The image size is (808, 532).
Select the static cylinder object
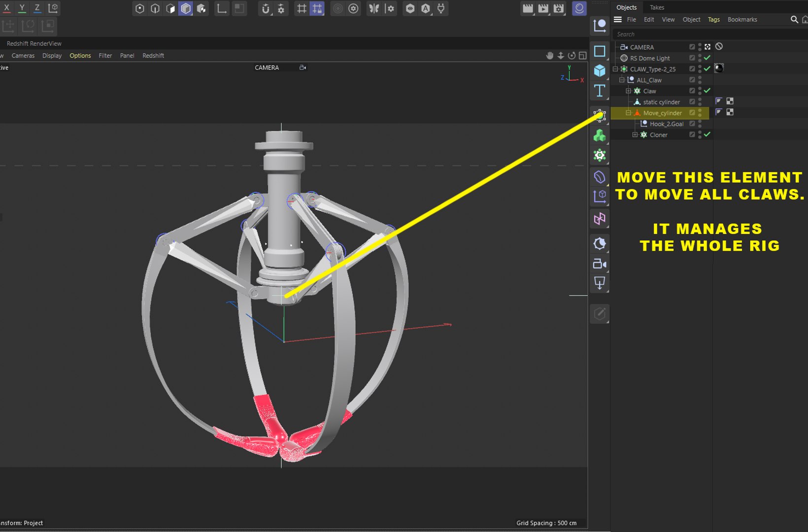click(x=661, y=102)
